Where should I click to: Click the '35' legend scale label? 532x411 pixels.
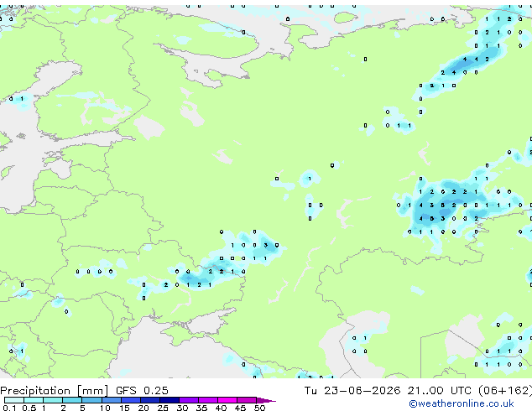201,408
